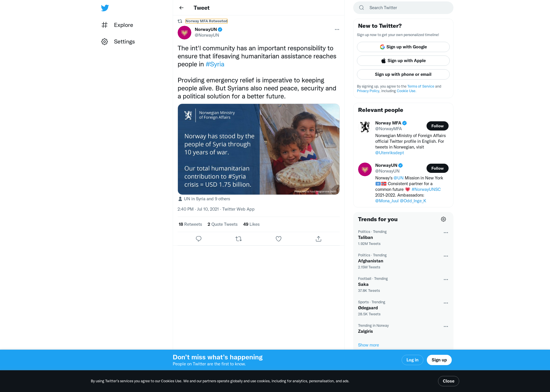Expand options for the Saka trend
550x392 pixels.
coord(446,280)
